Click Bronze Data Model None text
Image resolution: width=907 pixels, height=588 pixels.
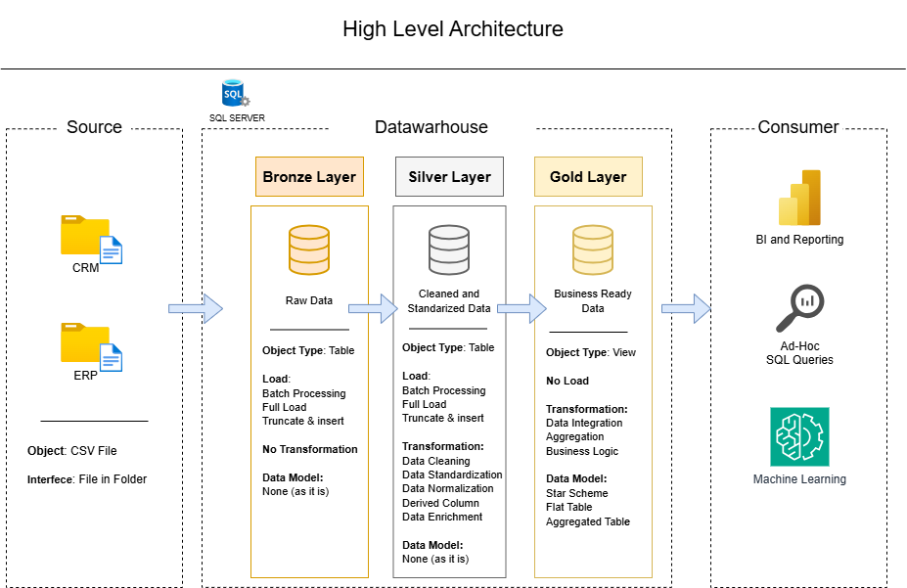coord(295,491)
